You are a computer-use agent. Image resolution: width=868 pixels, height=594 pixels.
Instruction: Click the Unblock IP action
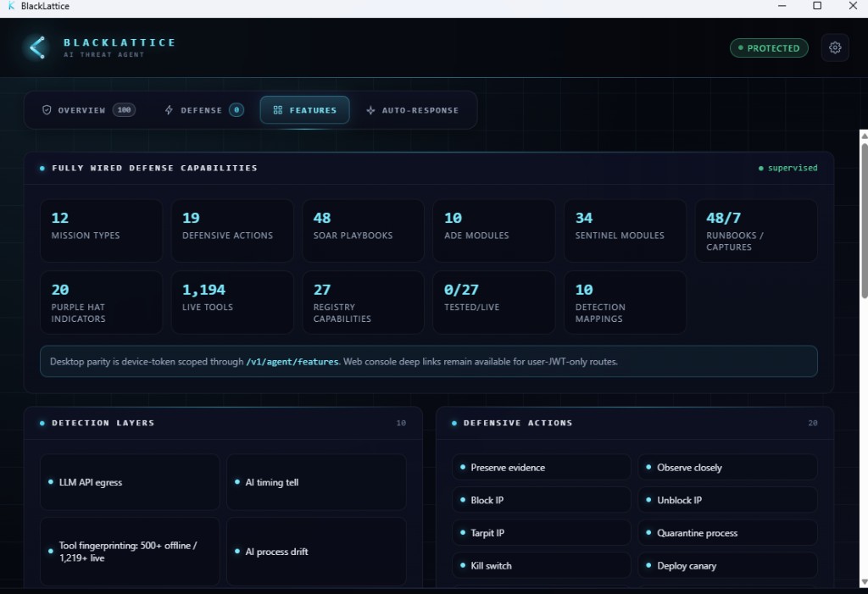point(727,500)
